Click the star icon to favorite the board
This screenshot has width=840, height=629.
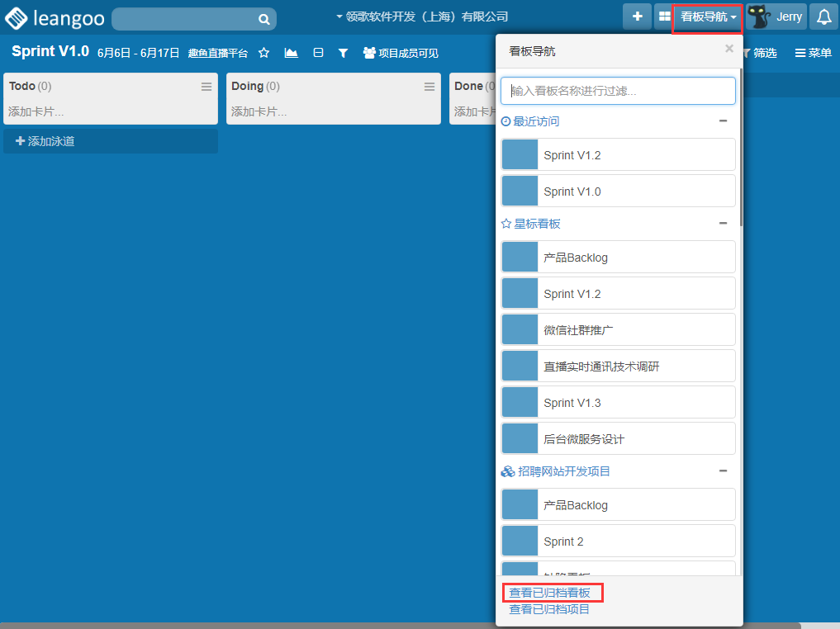coord(264,53)
